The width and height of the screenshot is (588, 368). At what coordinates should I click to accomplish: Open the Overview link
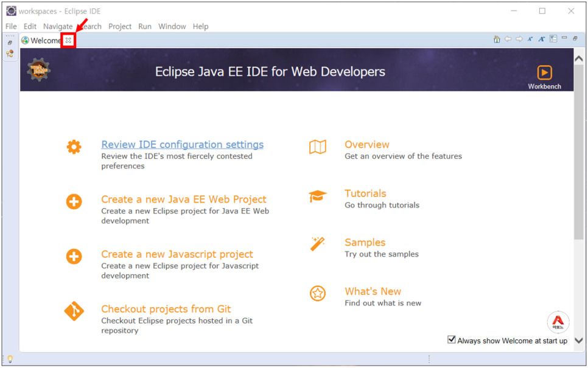[x=367, y=145]
